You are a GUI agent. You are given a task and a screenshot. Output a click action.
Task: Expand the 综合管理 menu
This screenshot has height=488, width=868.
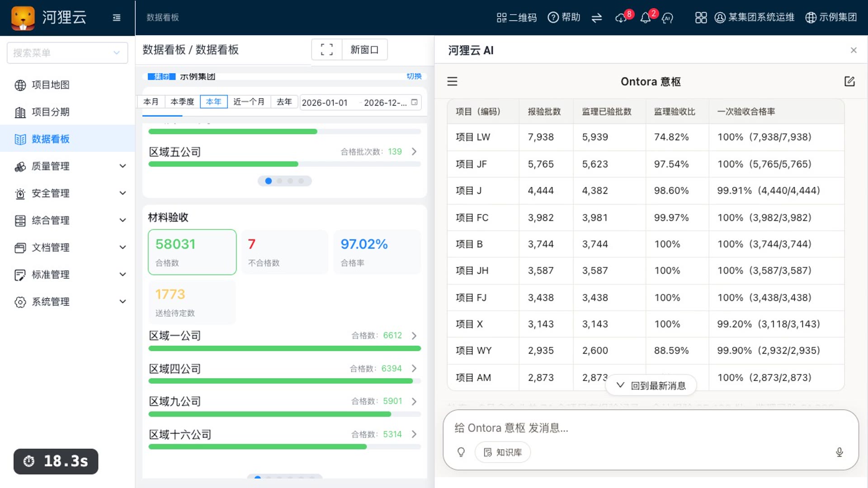coord(68,221)
